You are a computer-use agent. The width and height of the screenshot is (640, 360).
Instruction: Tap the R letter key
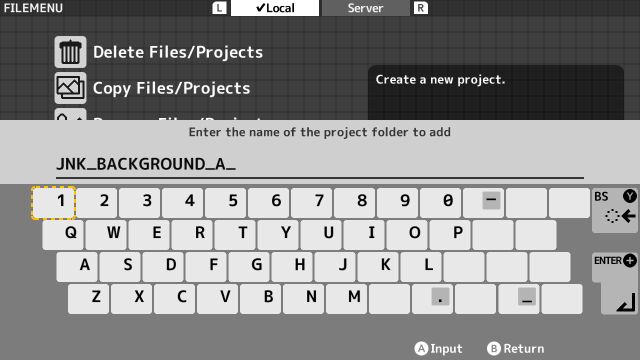(x=192, y=235)
